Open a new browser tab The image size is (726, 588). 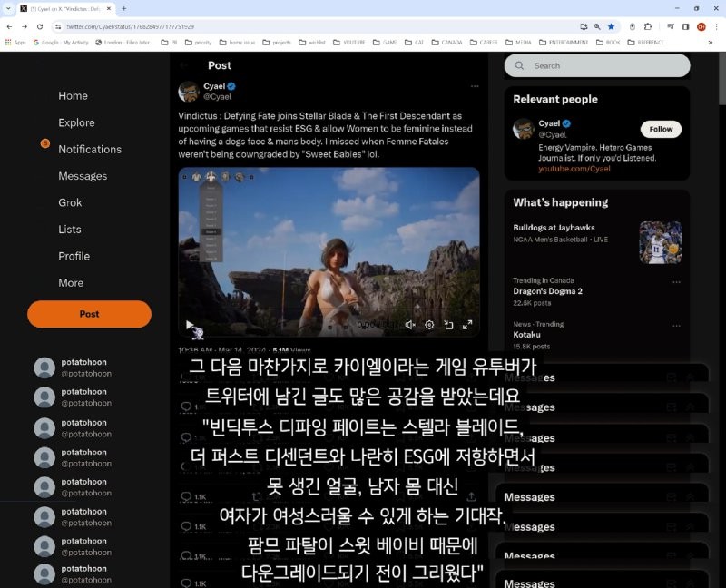pos(124,8)
